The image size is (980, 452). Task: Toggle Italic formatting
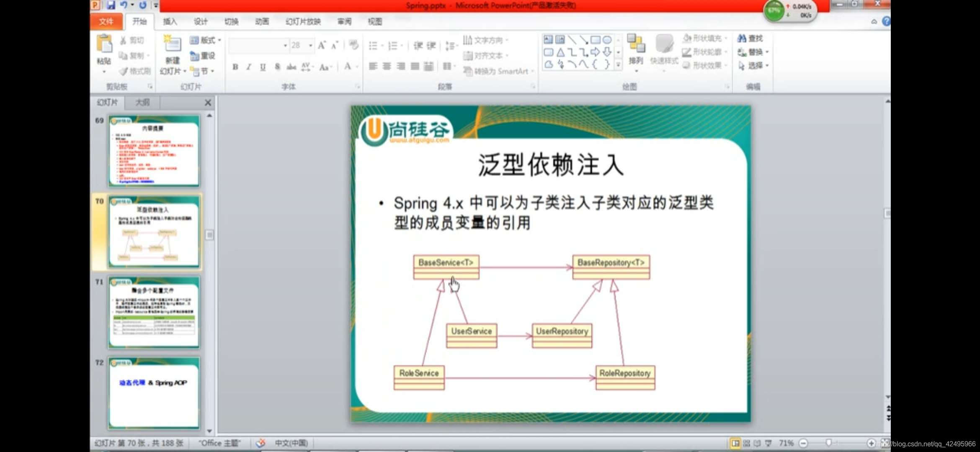click(x=249, y=67)
